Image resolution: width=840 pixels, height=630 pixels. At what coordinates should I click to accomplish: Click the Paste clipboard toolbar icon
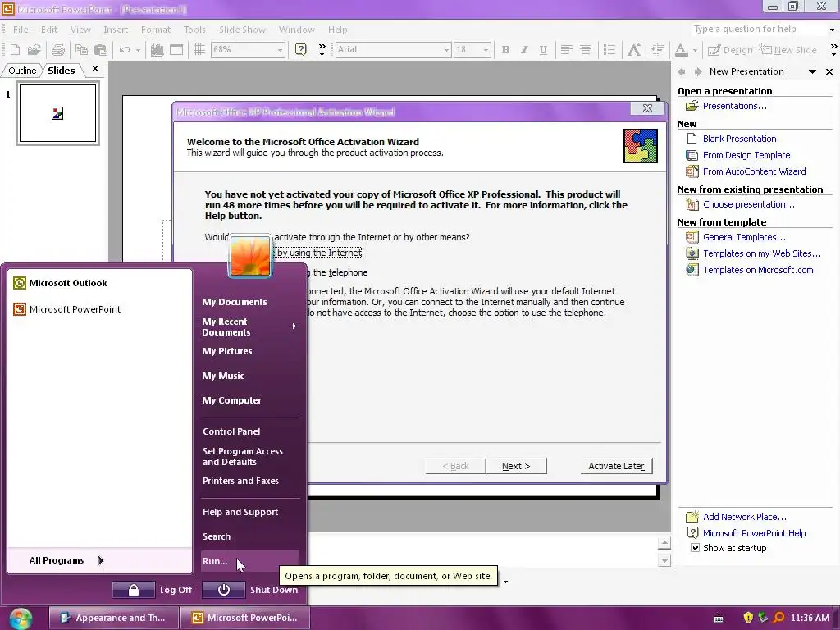tap(100, 50)
